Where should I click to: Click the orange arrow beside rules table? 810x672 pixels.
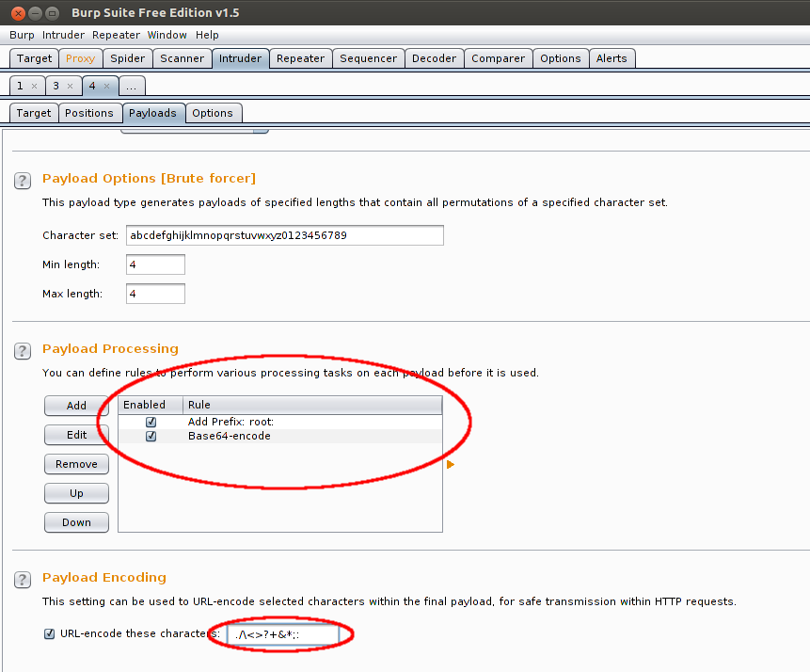click(x=451, y=464)
